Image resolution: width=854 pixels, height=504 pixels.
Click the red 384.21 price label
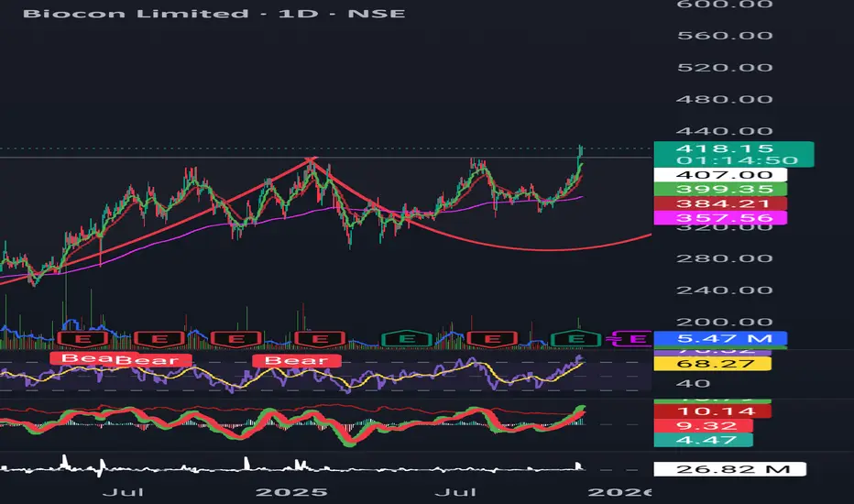pos(720,203)
